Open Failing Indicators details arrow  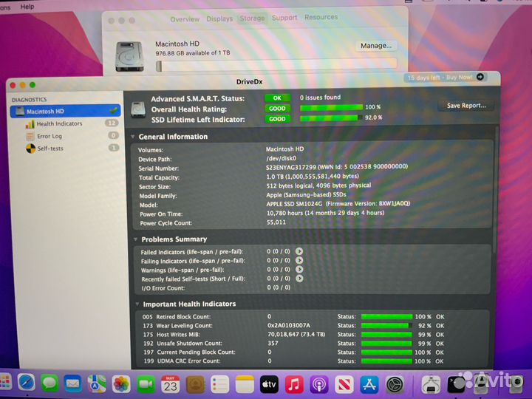coord(299,260)
